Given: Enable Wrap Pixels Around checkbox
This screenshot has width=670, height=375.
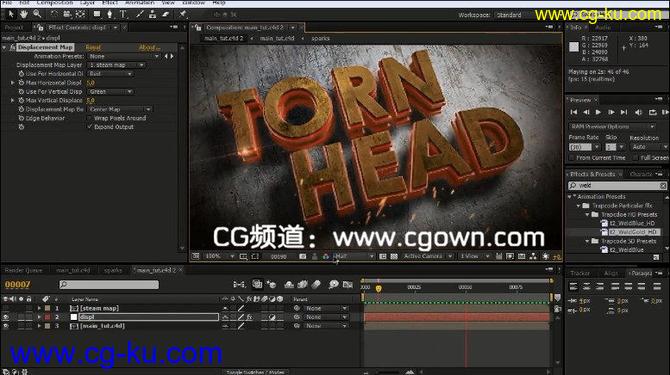Looking at the screenshot, I should click(90, 118).
